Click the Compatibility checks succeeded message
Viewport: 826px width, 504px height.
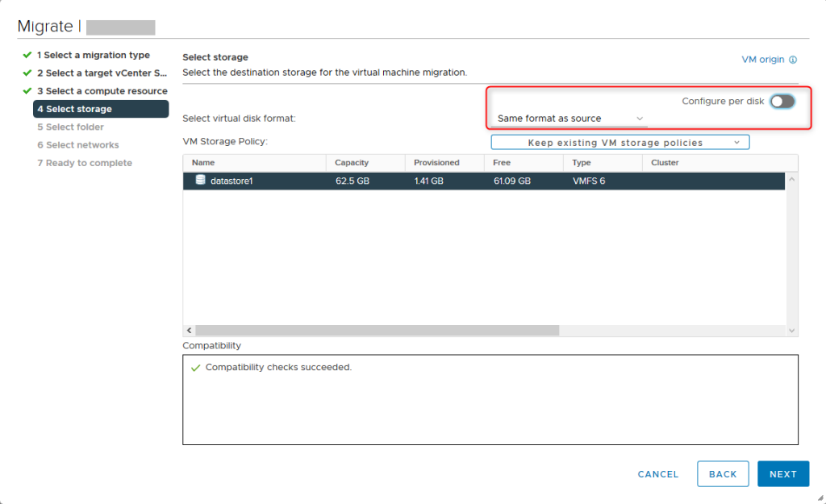click(278, 367)
